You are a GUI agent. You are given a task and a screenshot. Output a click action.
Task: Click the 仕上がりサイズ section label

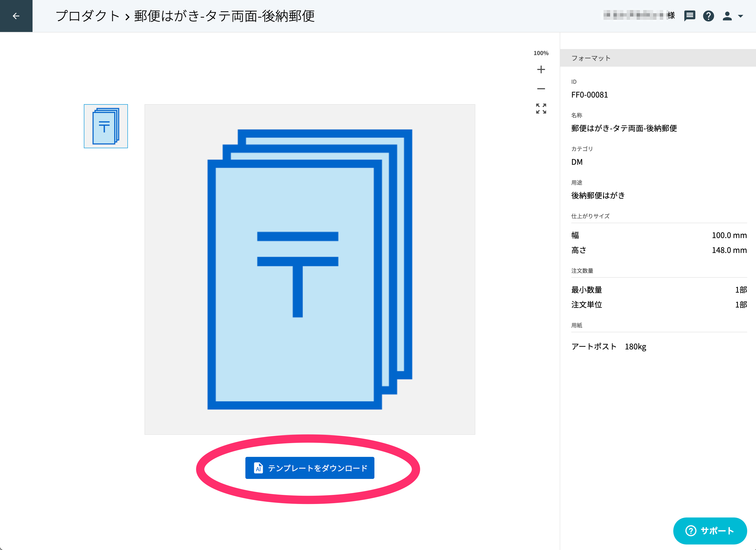pos(590,216)
